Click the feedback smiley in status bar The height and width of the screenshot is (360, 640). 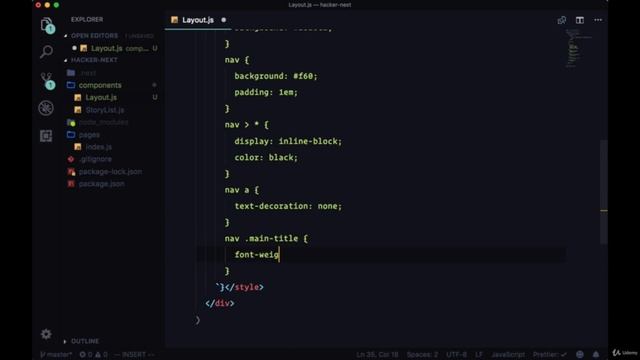point(580,354)
